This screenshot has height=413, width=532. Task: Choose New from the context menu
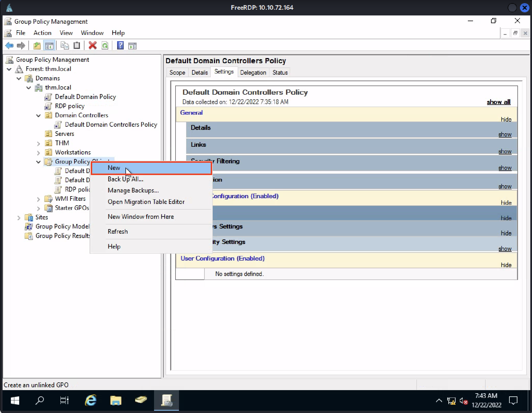pos(151,168)
